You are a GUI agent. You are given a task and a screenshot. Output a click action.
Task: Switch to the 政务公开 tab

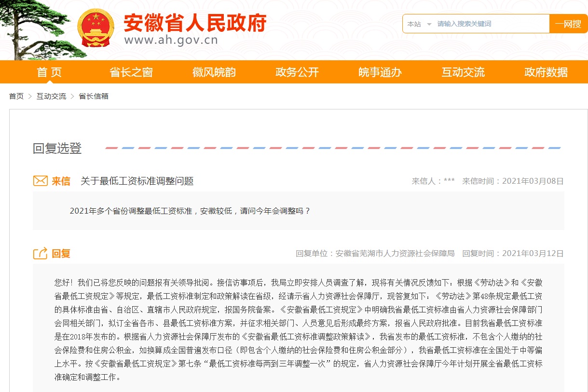pyautogui.click(x=296, y=71)
